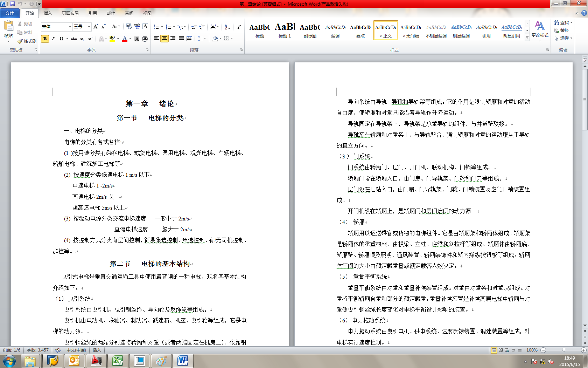Click the yellow text highlight color button
The height and width of the screenshot is (368, 588).
click(112, 39)
